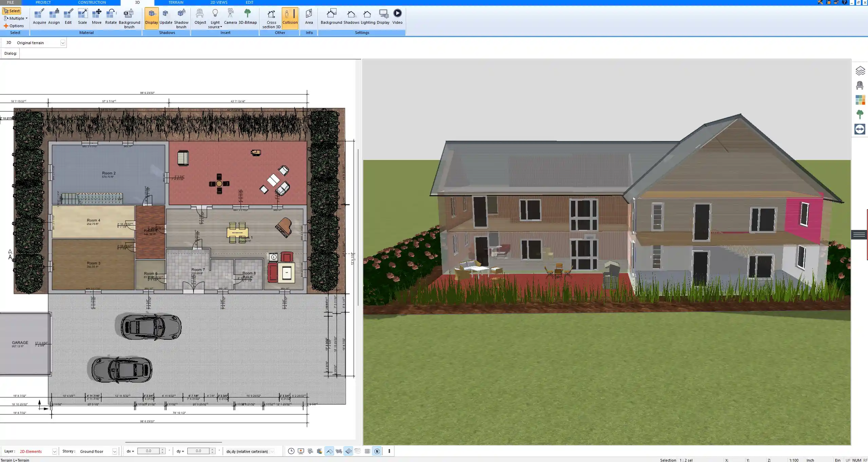Click the Update shadows button
Image resolution: width=868 pixels, height=462 pixels.
tap(165, 17)
